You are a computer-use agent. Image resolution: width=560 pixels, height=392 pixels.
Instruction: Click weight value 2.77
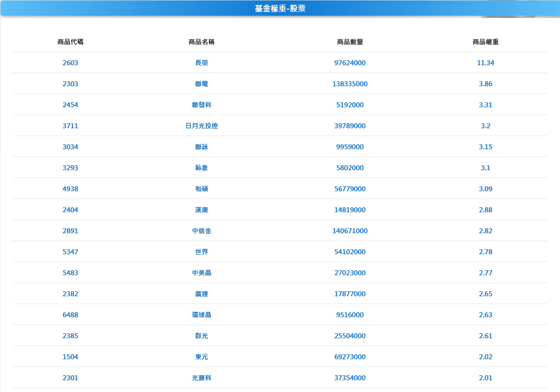point(486,273)
